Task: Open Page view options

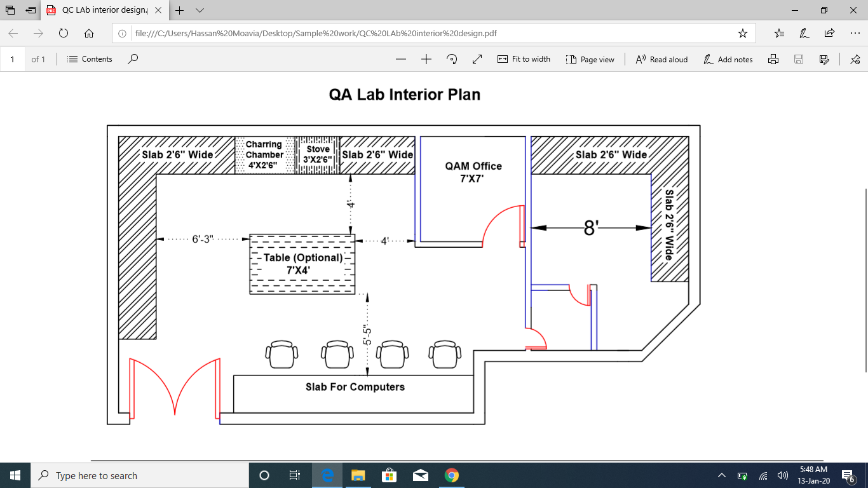Action: tap(591, 59)
